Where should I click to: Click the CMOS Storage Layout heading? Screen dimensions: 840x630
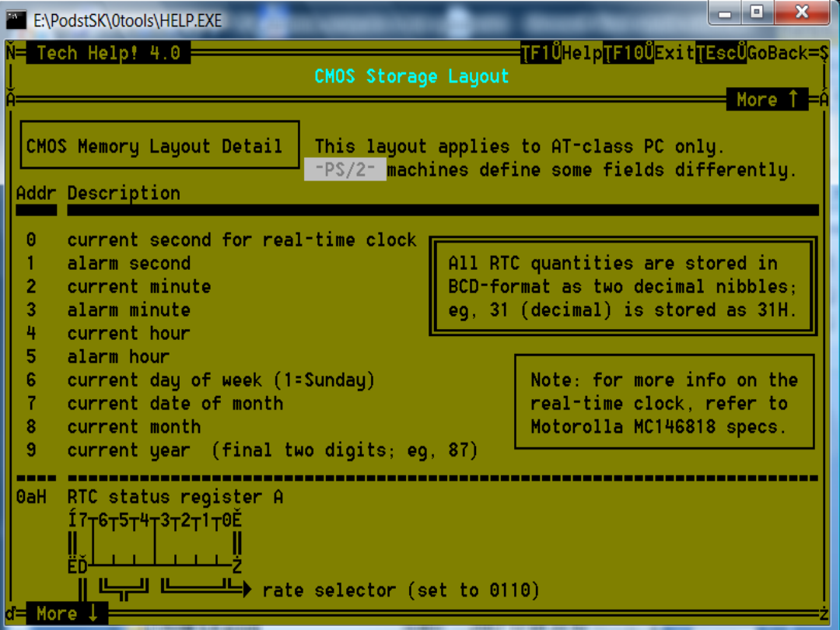pyautogui.click(x=411, y=76)
